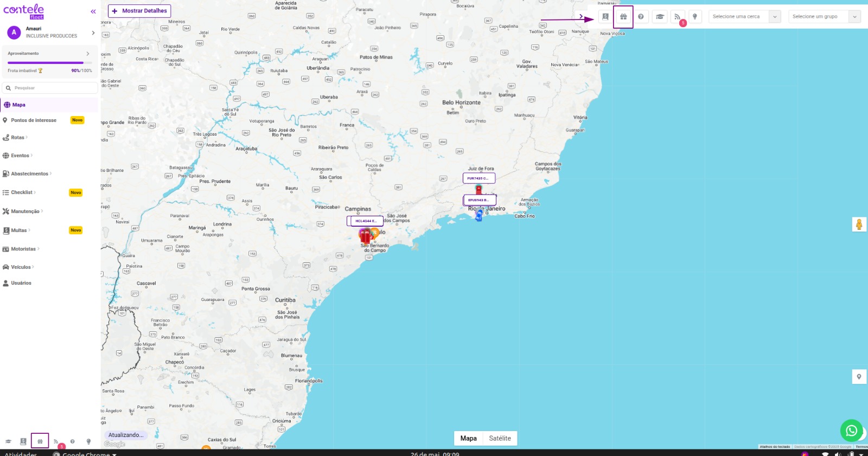Open the WhatsApp chat button

tap(852, 431)
